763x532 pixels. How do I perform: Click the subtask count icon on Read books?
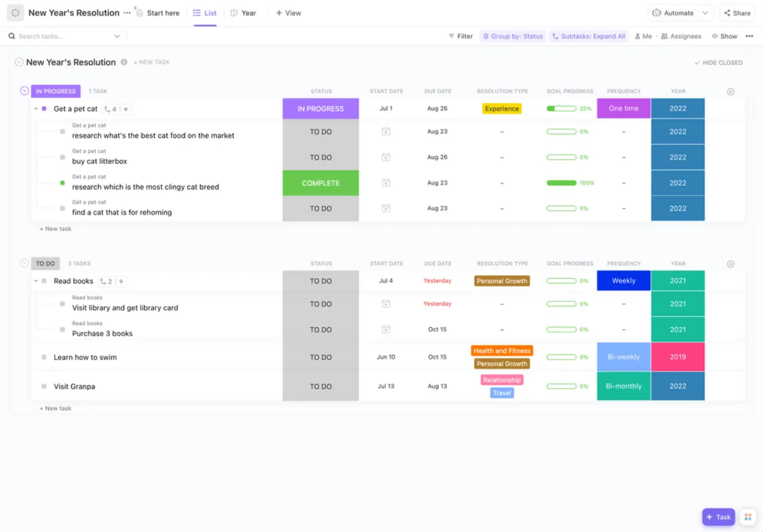(106, 281)
